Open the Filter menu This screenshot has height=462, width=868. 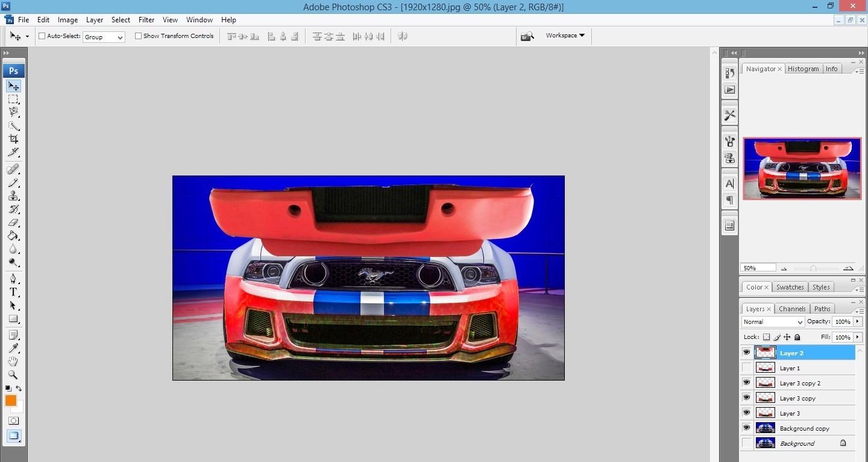pyautogui.click(x=146, y=20)
